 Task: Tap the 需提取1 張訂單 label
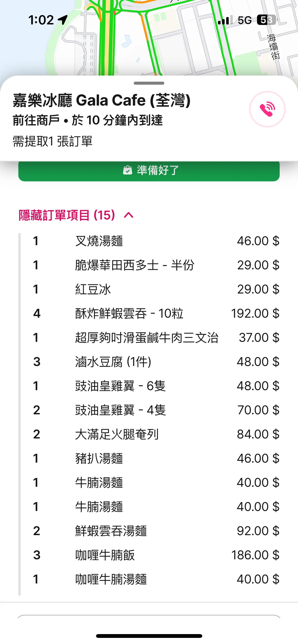pyautogui.click(x=52, y=141)
